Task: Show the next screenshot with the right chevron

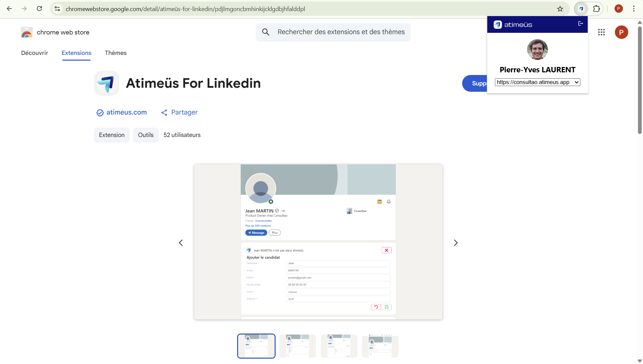Action: (455, 243)
